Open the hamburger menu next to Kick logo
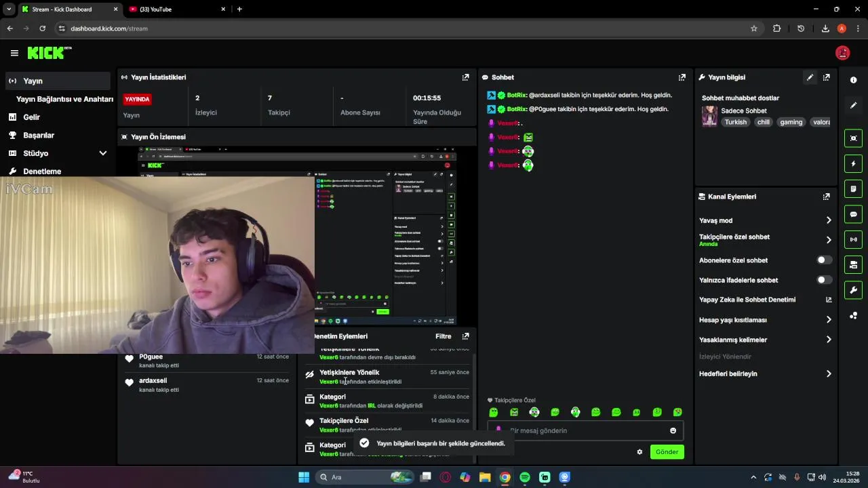Screen dimensions: 868x488 14,53
